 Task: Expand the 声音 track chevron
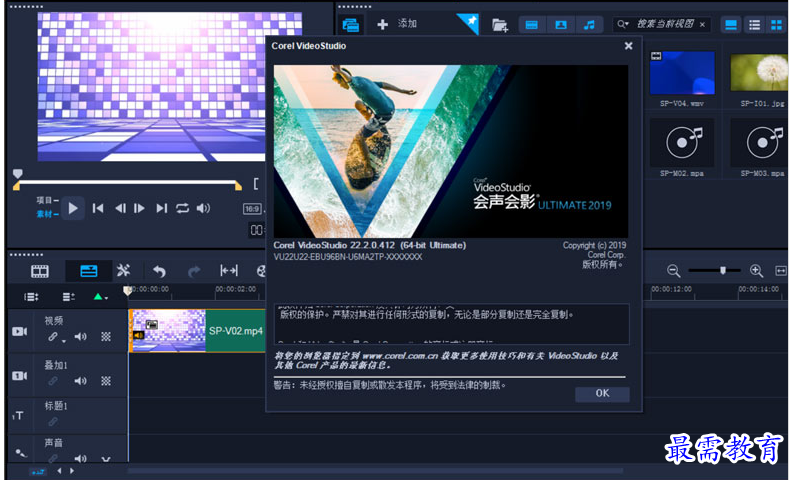pyautogui.click(x=106, y=459)
